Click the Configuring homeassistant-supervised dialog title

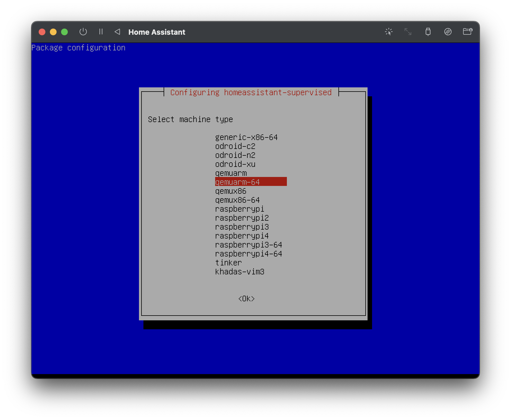tap(251, 92)
